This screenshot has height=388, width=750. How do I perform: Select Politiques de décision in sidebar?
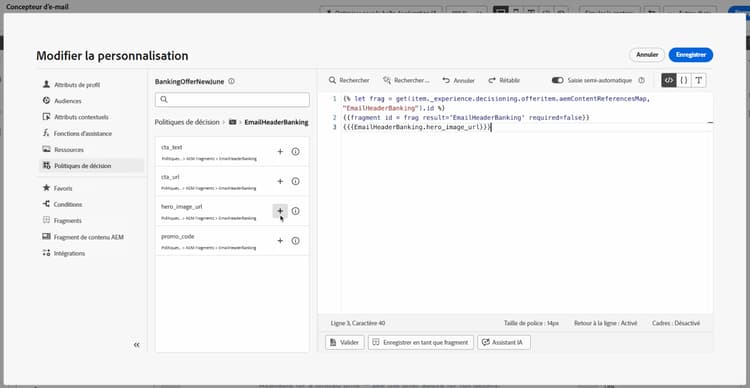pyautogui.click(x=91, y=166)
